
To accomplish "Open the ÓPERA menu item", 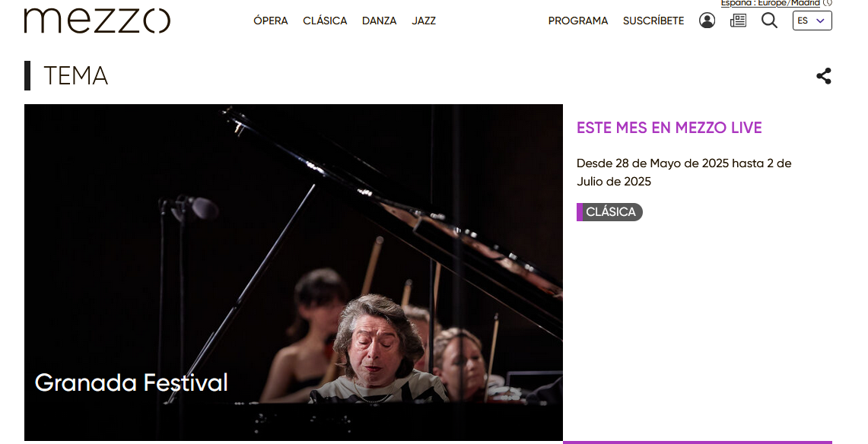I will (x=271, y=21).
